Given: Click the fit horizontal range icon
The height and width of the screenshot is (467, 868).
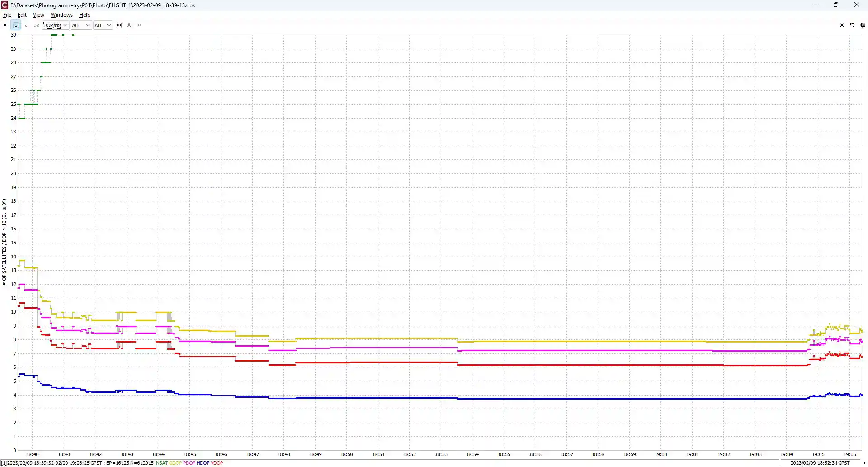Looking at the screenshot, I should pyautogui.click(x=118, y=25).
